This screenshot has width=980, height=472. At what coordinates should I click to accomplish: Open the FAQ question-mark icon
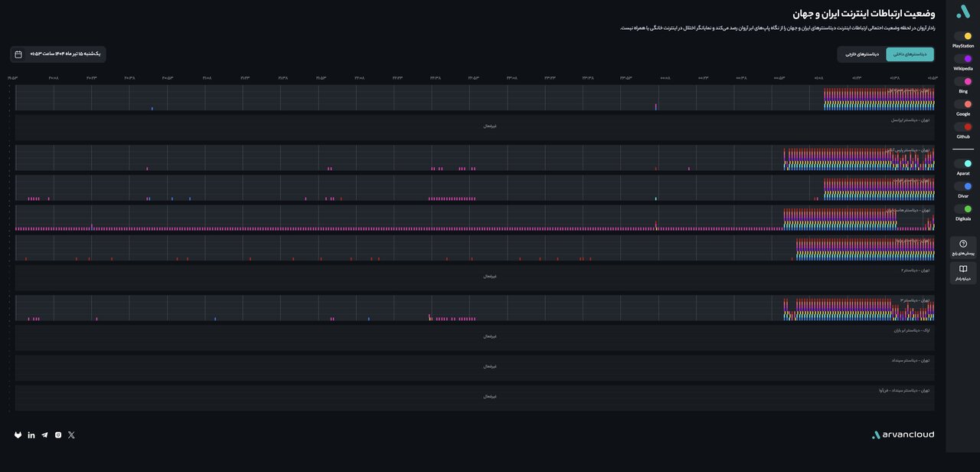click(x=963, y=244)
